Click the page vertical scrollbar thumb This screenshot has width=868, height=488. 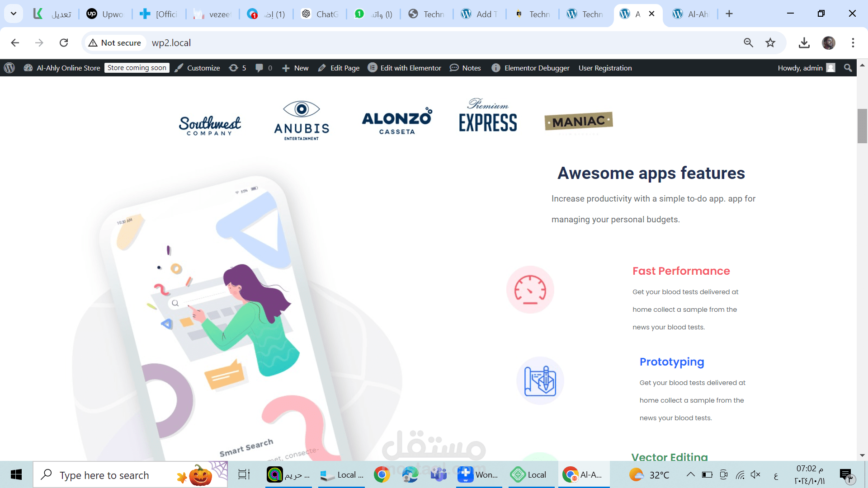[862, 126]
